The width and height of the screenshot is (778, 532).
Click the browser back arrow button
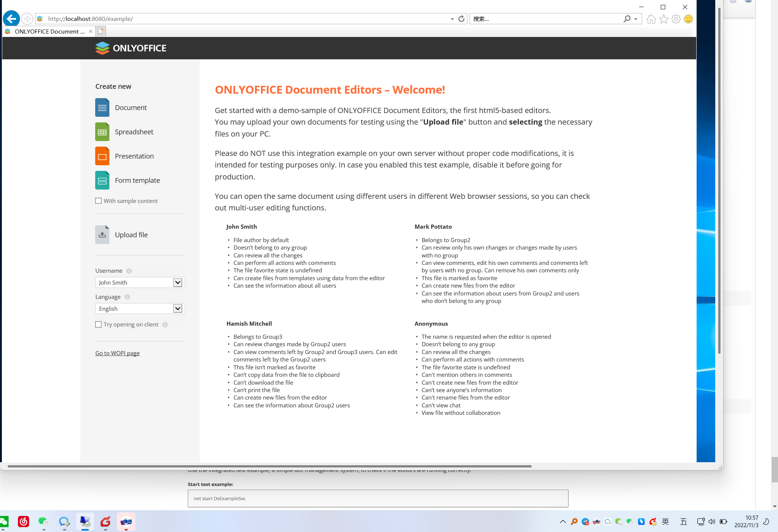point(12,19)
